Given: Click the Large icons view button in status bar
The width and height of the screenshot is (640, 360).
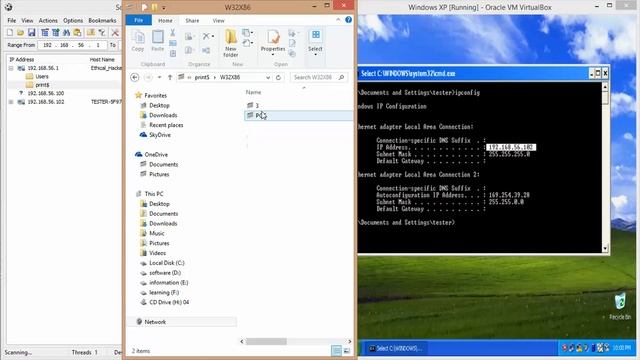Looking at the screenshot, I should 347,351.
